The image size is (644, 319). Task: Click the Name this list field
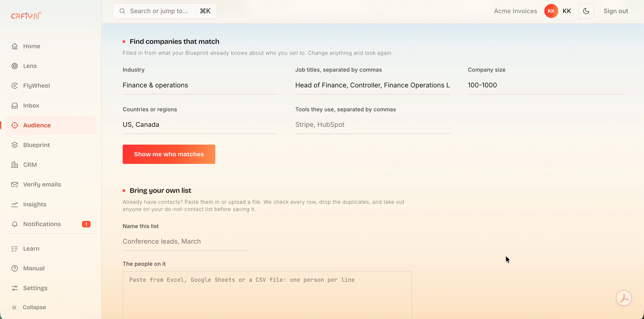point(186,241)
